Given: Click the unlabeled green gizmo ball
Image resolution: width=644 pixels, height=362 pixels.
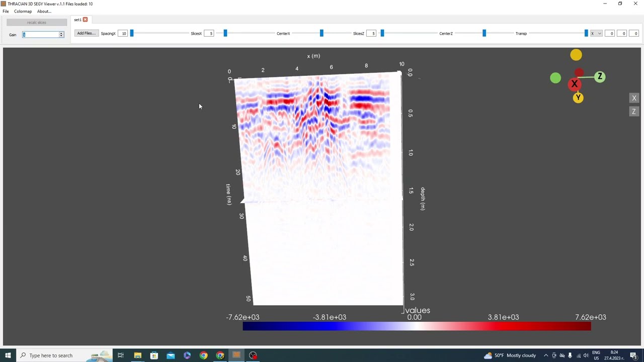Looking at the screenshot, I should pos(555,78).
